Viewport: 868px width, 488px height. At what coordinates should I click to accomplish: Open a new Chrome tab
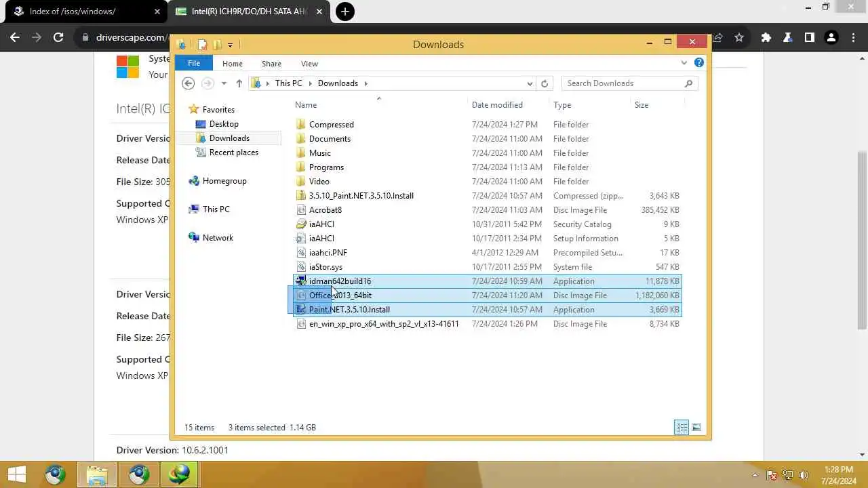345,12
